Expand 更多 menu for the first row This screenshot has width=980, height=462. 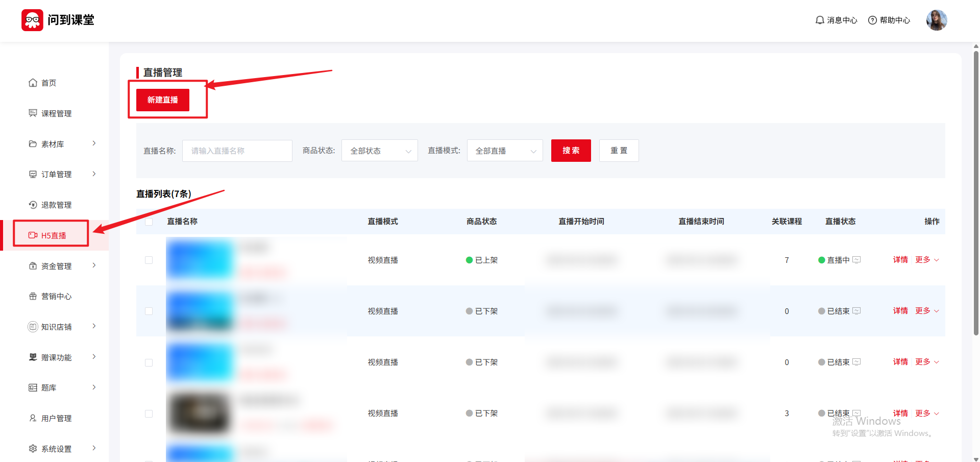coord(926,260)
